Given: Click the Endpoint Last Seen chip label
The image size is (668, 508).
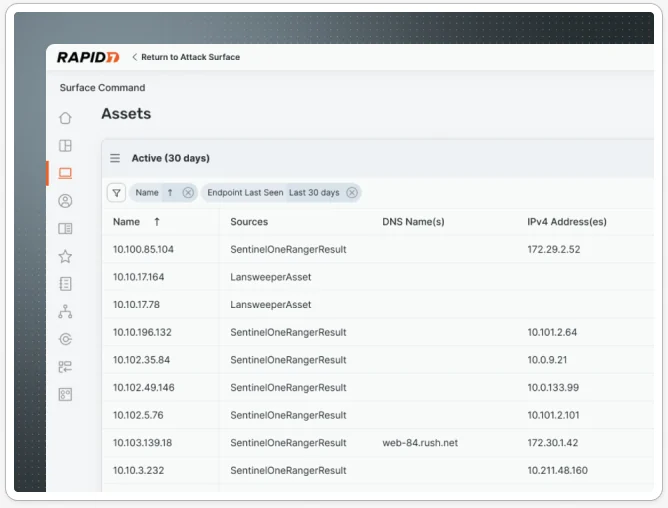Looking at the screenshot, I should [245, 193].
